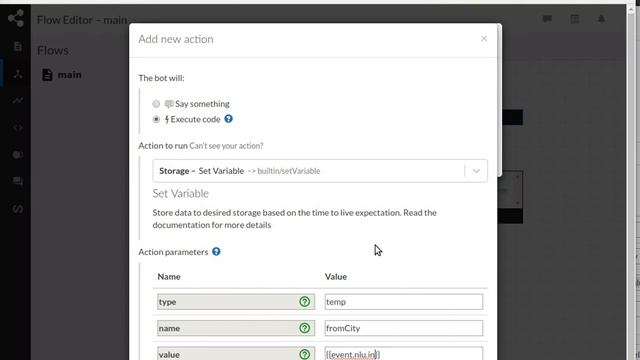The height and width of the screenshot is (360, 640).
Task: Open the notifications bell icon
Action: click(601, 19)
